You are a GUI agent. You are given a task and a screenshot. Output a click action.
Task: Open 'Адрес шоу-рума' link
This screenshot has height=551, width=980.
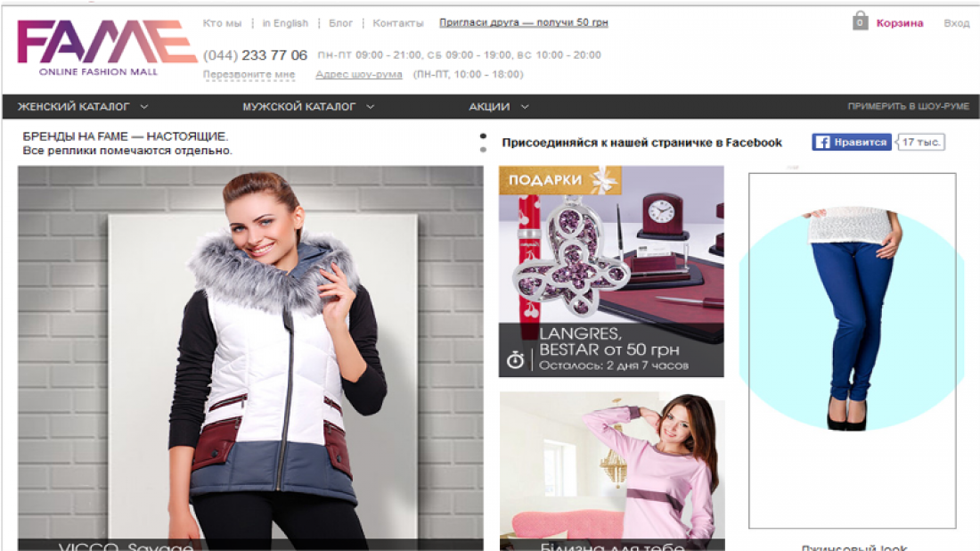point(358,75)
